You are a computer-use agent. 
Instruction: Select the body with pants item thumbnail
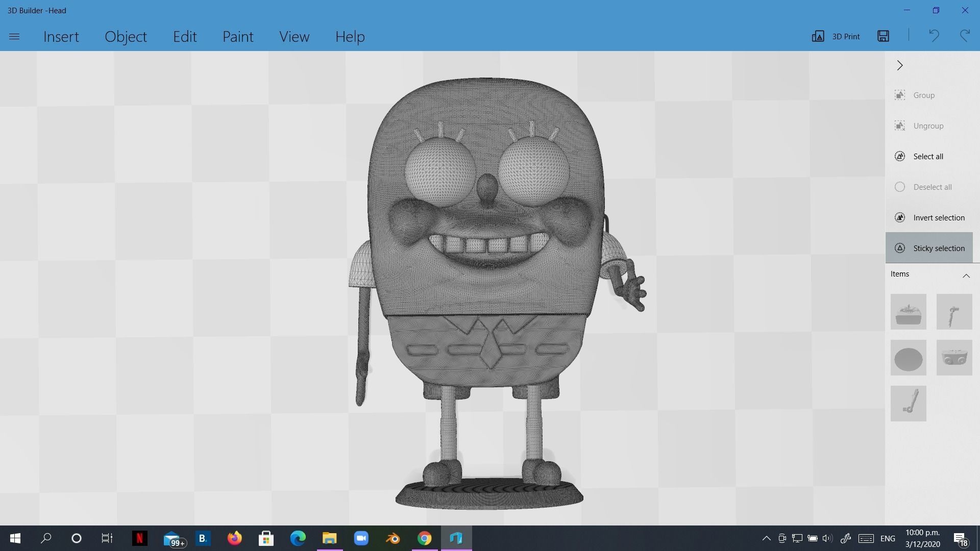(954, 358)
